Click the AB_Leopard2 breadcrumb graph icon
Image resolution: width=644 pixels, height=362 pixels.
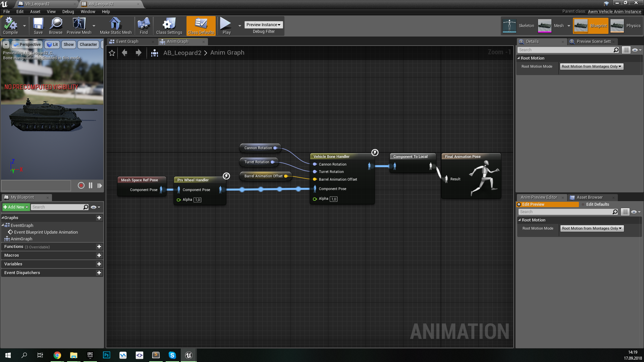pos(155,53)
